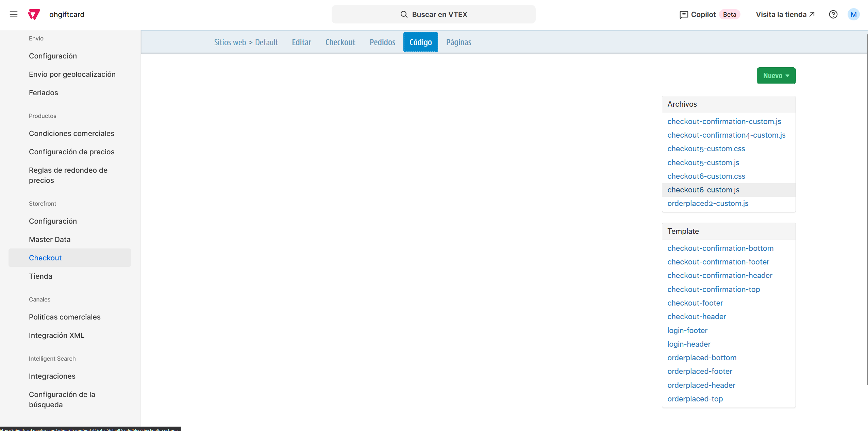Expand the Nuevo dropdown button
Viewport: 868px width, 431px height.
[776, 75]
